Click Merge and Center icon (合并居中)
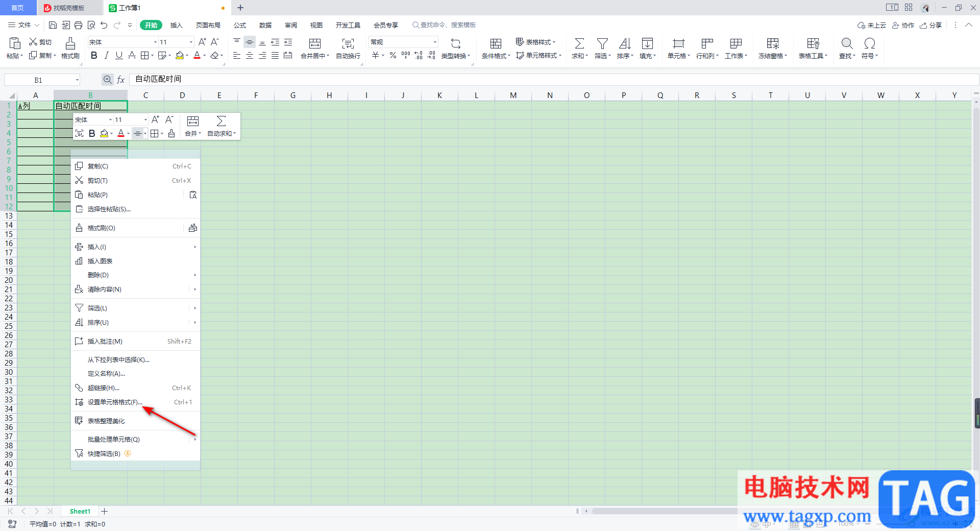The image size is (980, 531). pos(315,43)
